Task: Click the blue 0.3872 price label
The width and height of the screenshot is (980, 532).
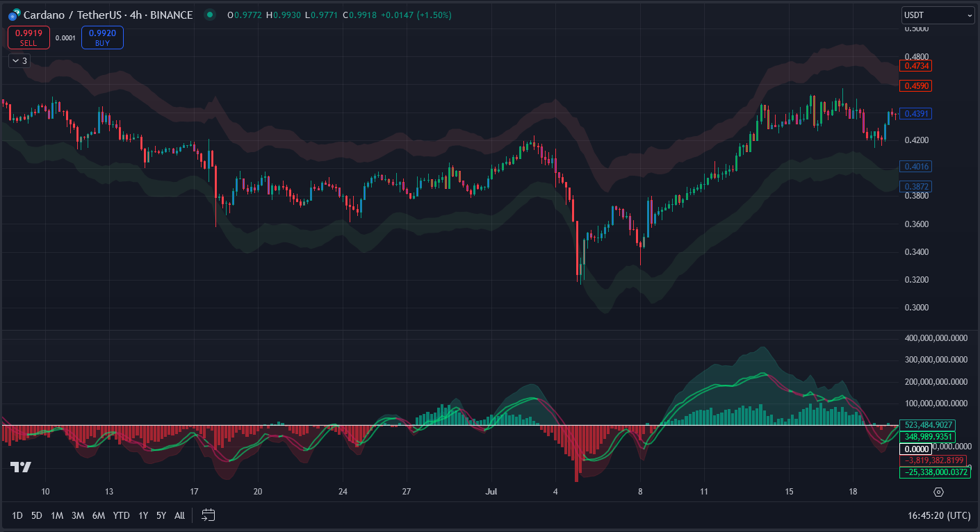Action: pos(915,186)
